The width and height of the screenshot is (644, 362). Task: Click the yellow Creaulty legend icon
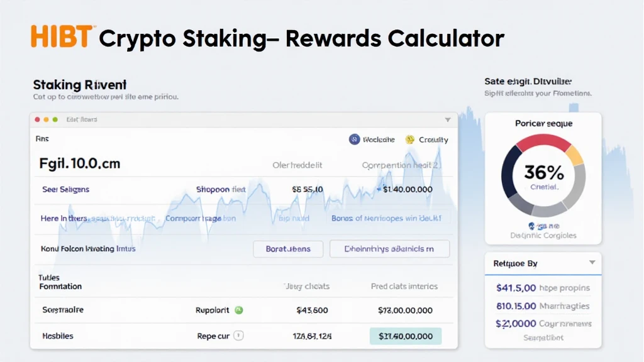(410, 140)
